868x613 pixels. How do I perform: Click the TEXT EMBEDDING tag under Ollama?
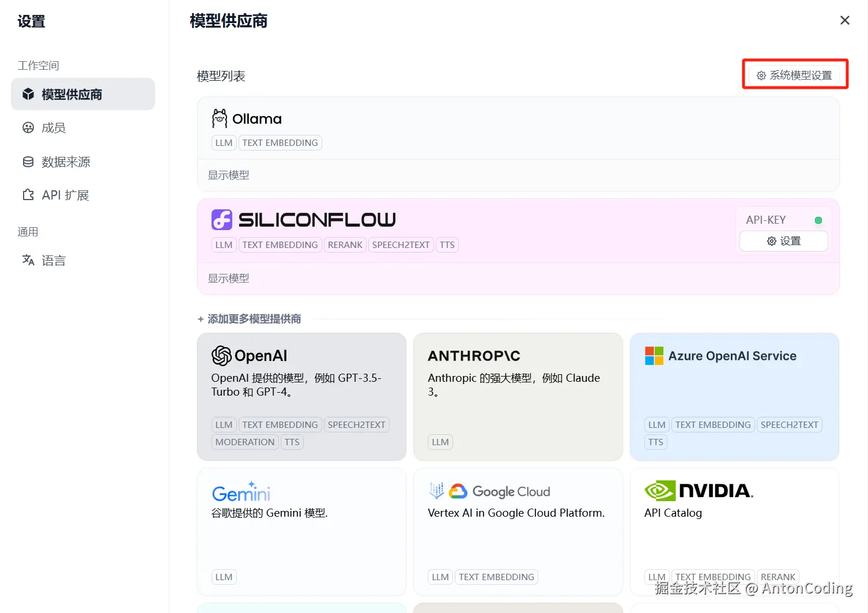coord(280,142)
